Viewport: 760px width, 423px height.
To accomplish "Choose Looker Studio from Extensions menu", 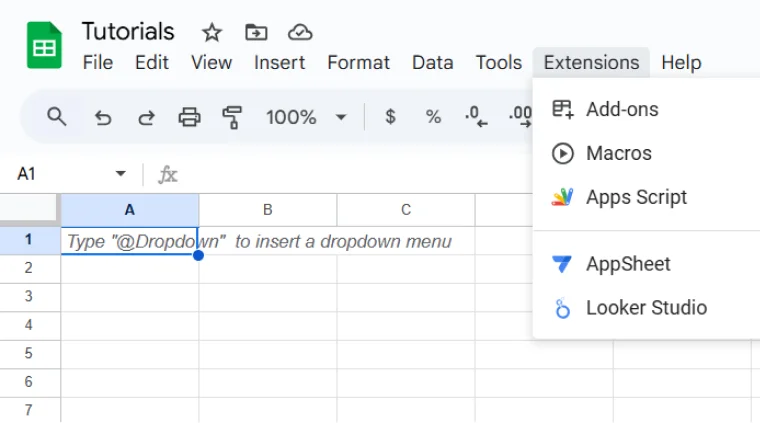I will (x=646, y=308).
